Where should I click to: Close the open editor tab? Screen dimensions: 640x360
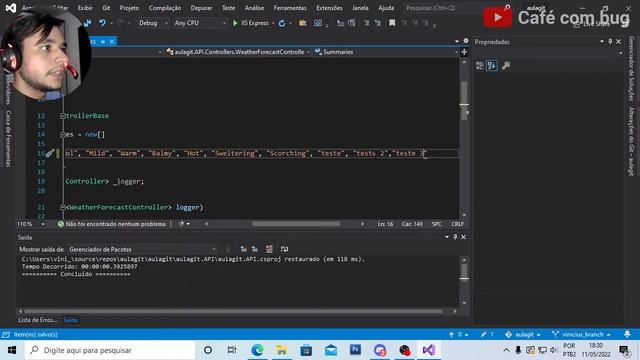click(x=112, y=42)
